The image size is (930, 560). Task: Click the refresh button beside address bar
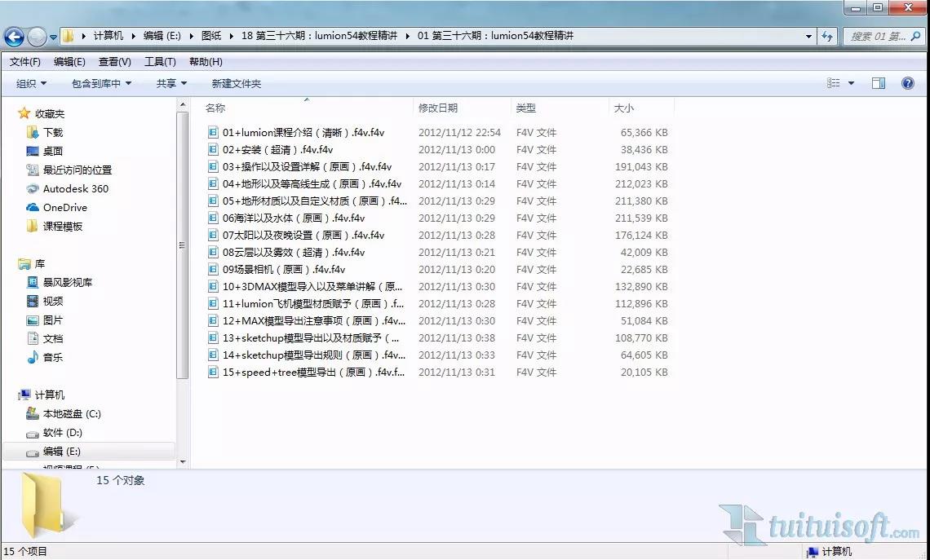click(827, 37)
